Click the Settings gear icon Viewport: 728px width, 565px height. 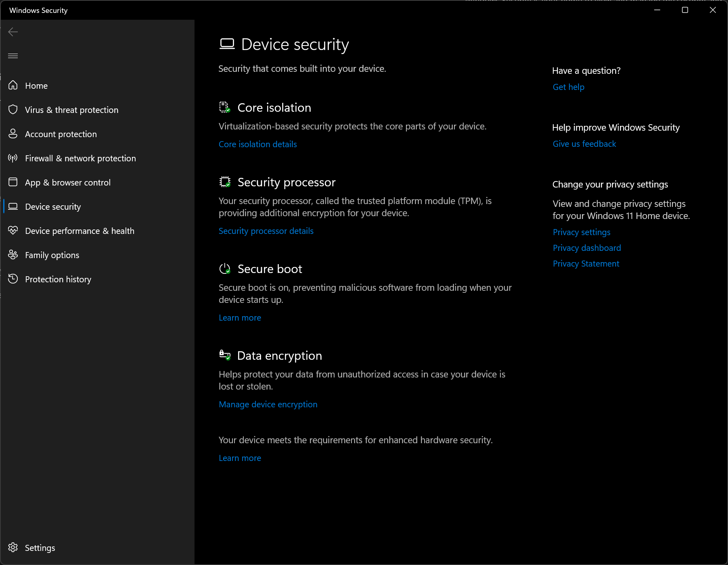pyautogui.click(x=13, y=547)
